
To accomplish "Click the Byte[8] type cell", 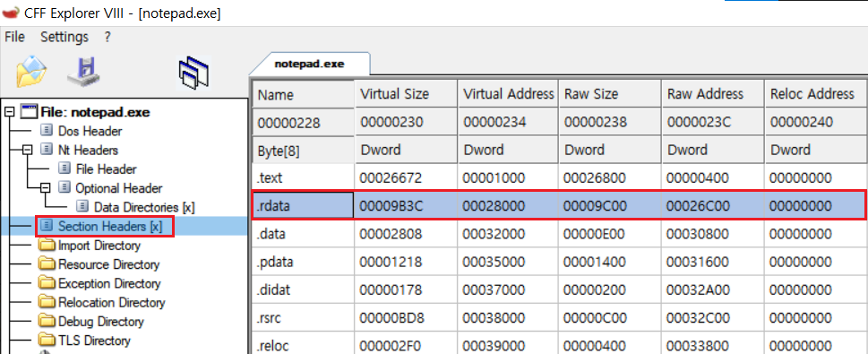I will click(303, 151).
